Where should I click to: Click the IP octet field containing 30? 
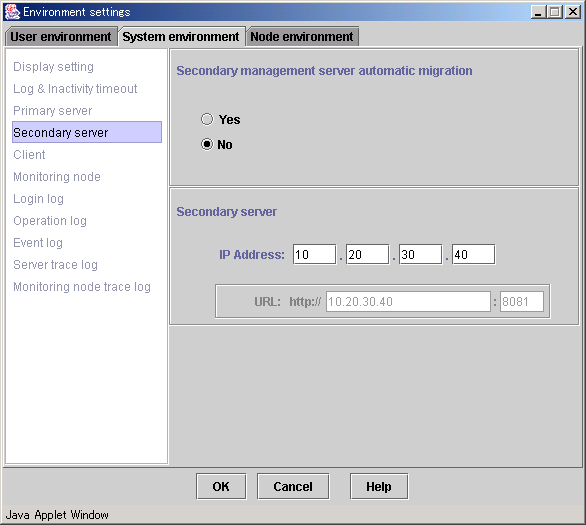coord(420,254)
